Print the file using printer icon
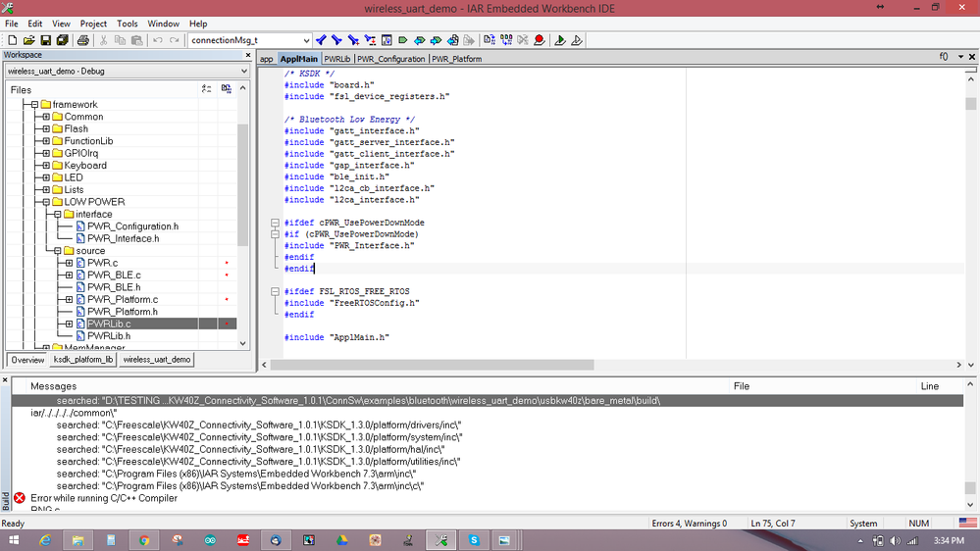This screenshot has width=980, height=551. 82,40
